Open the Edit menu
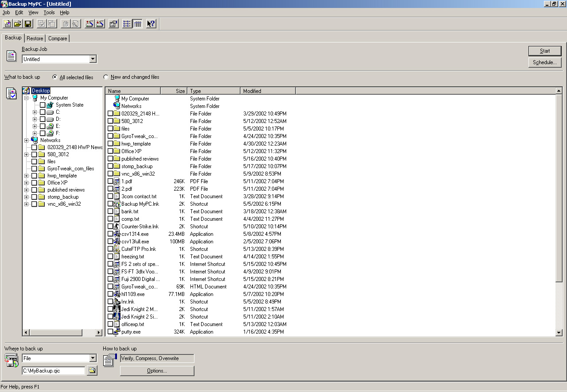The height and width of the screenshot is (392, 567). [19, 12]
